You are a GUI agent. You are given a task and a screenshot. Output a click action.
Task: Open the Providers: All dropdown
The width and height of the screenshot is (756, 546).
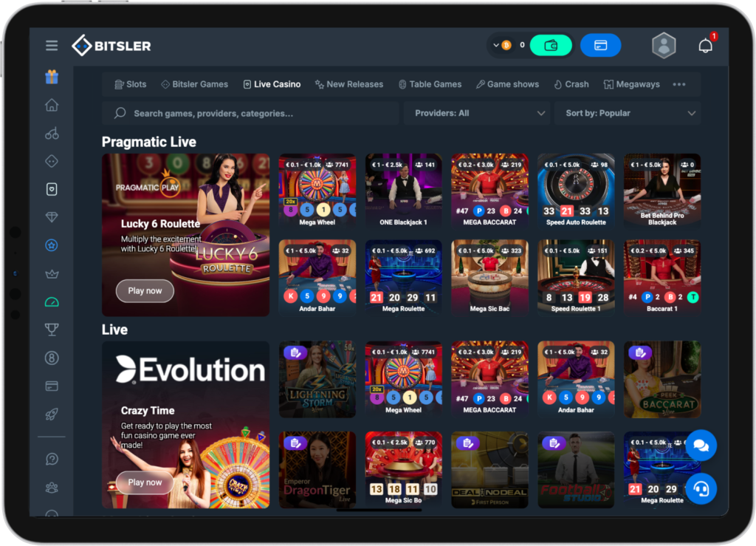point(478,113)
